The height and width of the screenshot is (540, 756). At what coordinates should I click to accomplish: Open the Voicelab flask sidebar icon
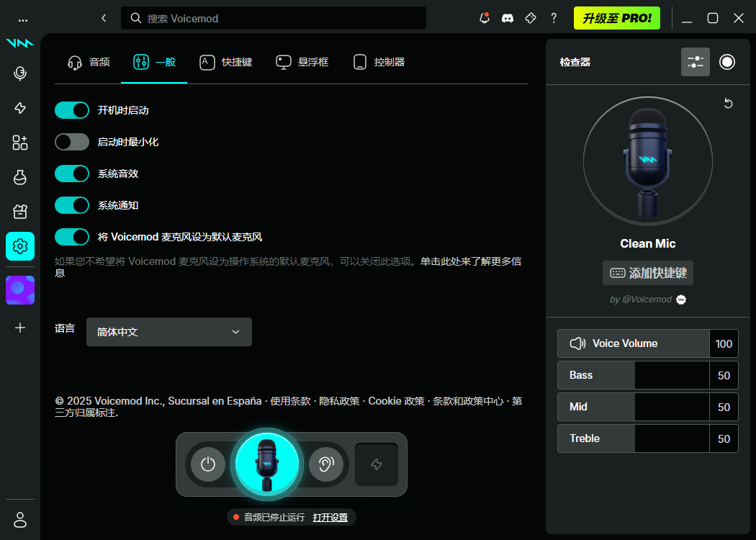pyautogui.click(x=19, y=177)
